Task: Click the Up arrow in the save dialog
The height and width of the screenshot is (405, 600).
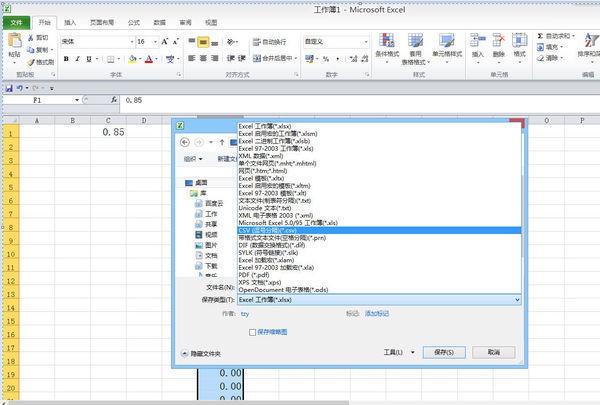Action: click(222, 142)
